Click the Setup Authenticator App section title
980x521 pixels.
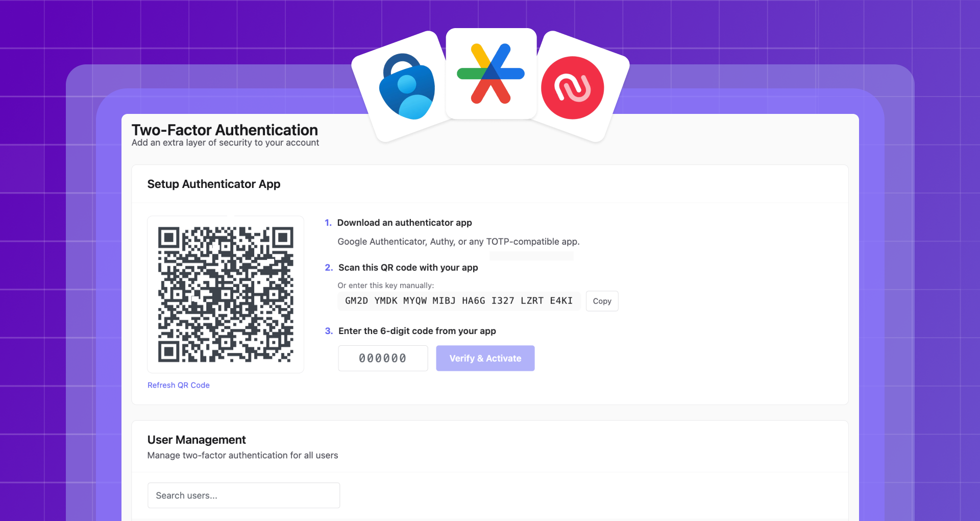[214, 184]
